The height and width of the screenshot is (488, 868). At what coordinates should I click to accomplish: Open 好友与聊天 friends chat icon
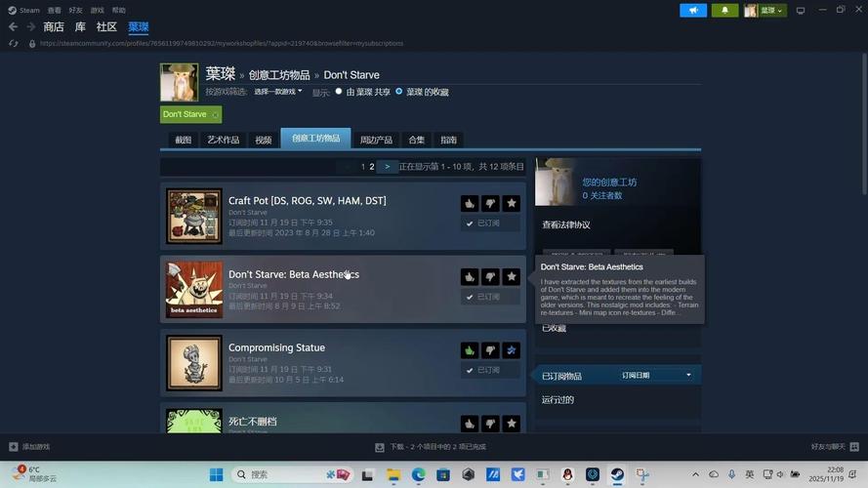(854, 446)
